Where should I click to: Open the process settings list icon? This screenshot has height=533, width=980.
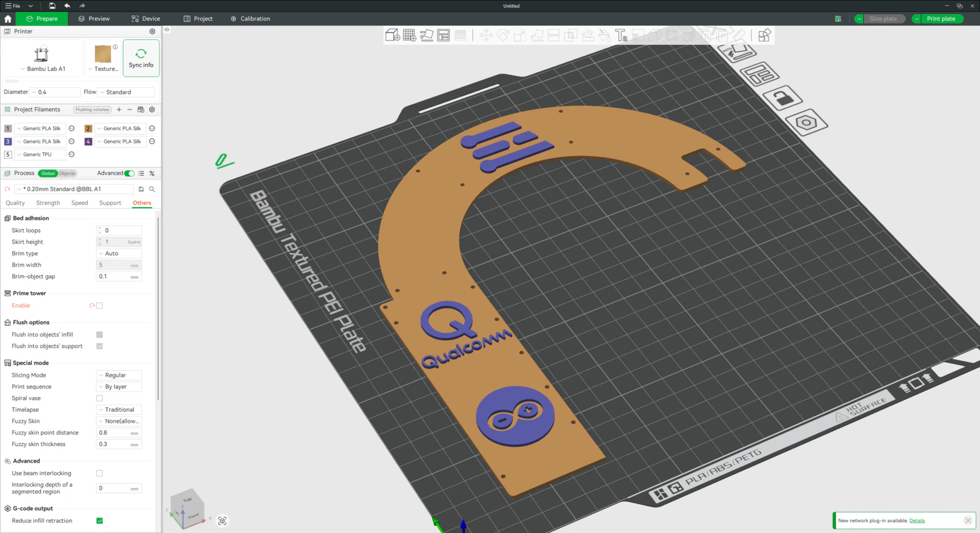(x=141, y=173)
